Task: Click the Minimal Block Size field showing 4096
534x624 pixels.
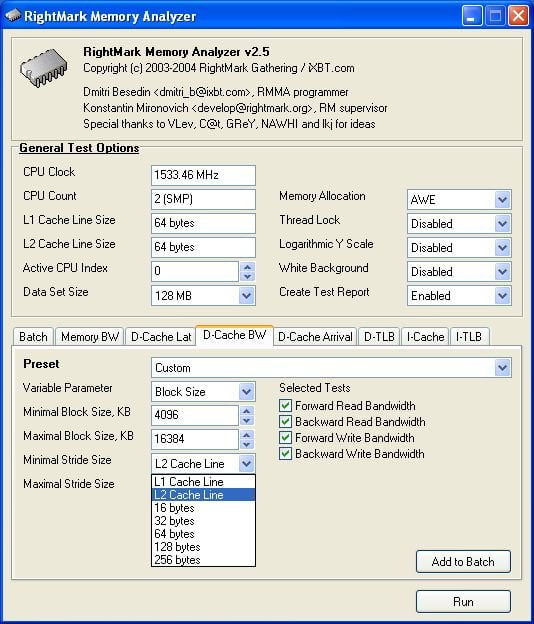Action: (195, 415)
